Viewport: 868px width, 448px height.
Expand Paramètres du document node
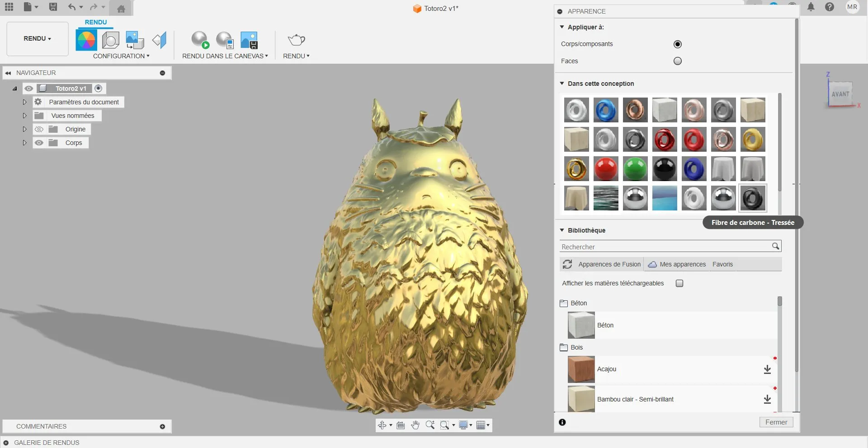tap(25, 102)
